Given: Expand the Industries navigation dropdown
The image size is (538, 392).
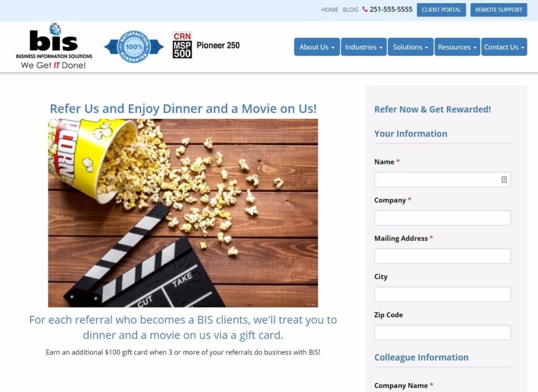Looking at the screenshot, I should pyautogui.click(x=363, y=47).
